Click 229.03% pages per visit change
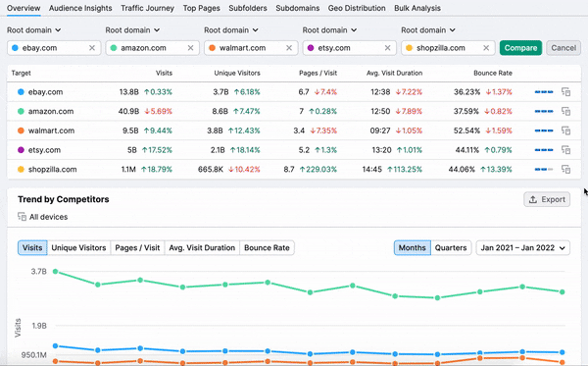 click(x=318, y=170)
